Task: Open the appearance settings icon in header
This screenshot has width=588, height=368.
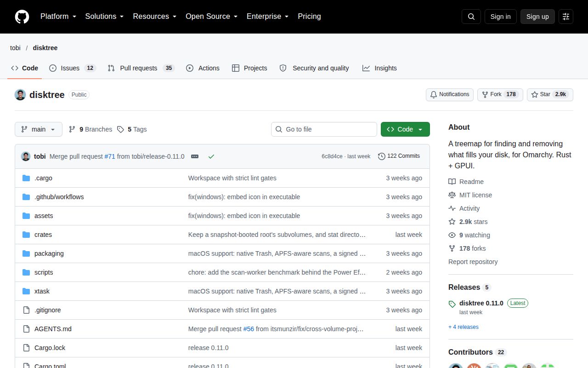Action: click(566, 17)
